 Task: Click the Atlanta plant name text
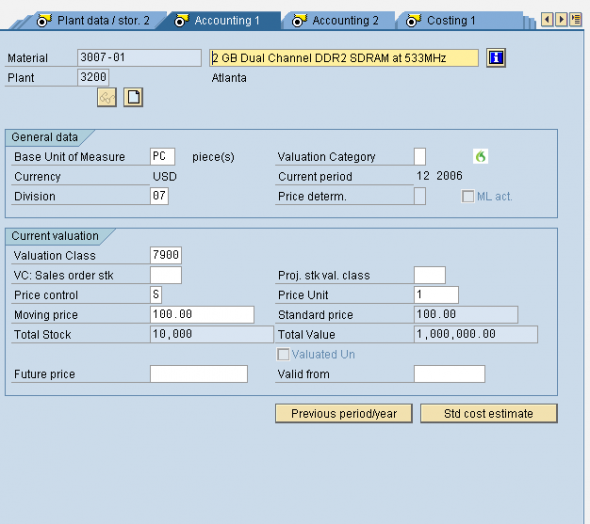(x=229, y=78)
